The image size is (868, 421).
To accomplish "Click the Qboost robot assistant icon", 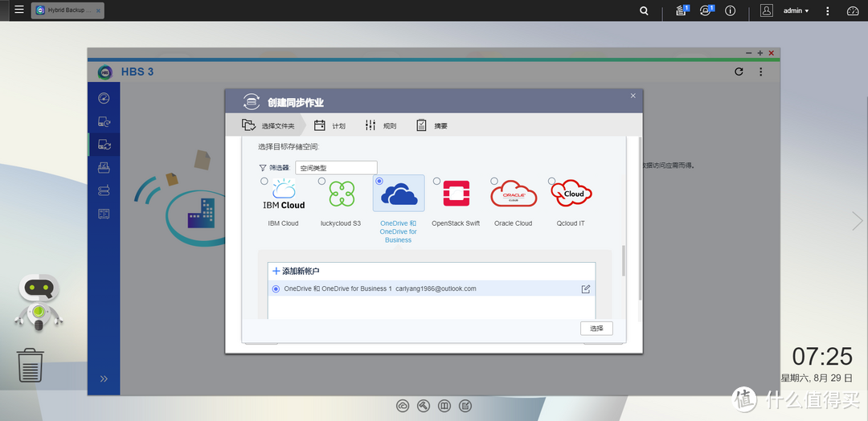I will (x=38, y=303).
